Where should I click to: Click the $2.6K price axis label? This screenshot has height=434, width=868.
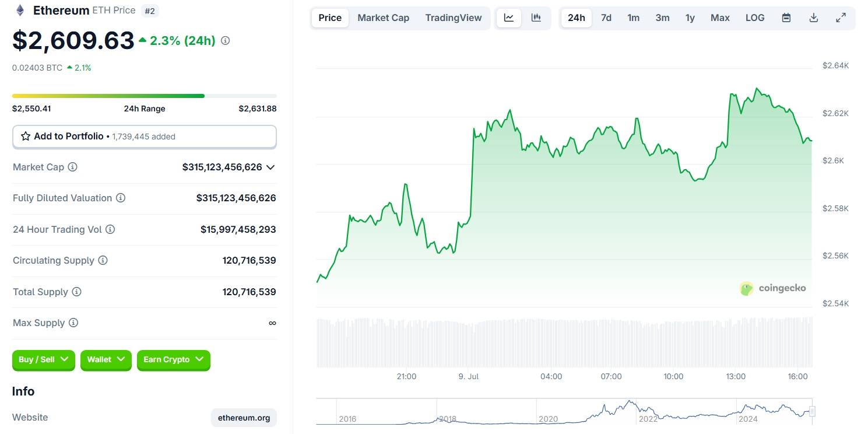pyautogui.click(x=833, y=160)
